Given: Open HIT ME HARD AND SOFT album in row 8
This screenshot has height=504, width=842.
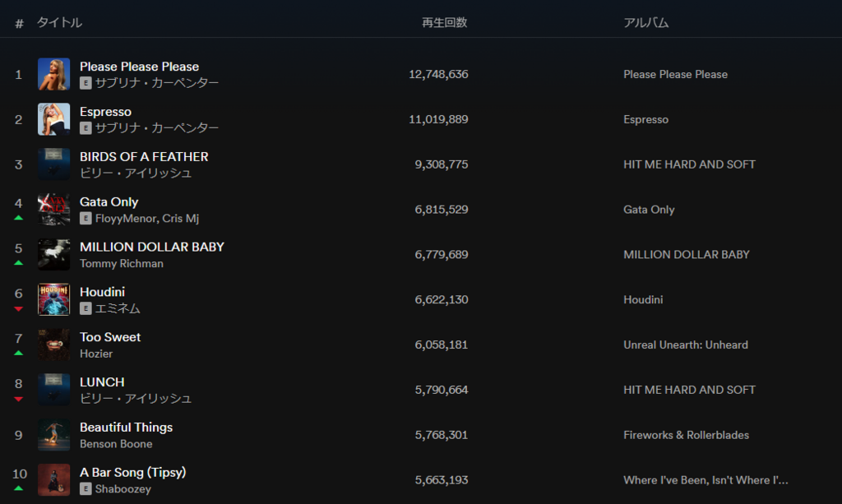Looking at the screenshot, I should point(690,391).
